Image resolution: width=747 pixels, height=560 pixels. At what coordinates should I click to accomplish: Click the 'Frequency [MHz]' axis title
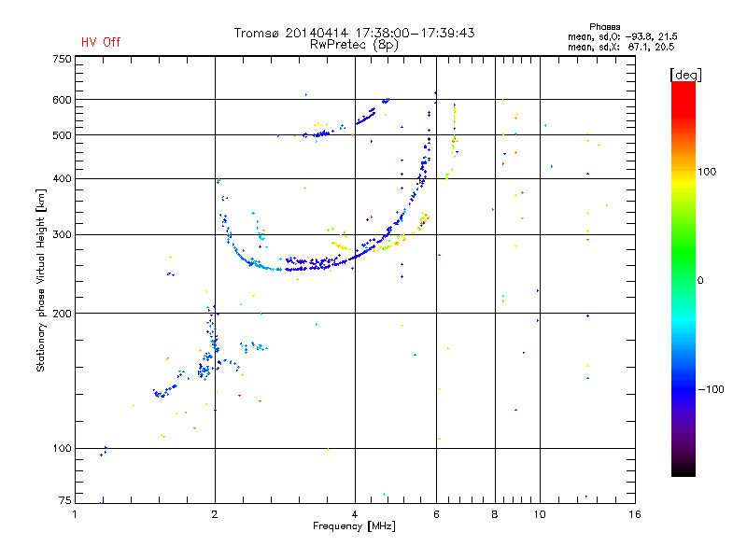[354, 526]
